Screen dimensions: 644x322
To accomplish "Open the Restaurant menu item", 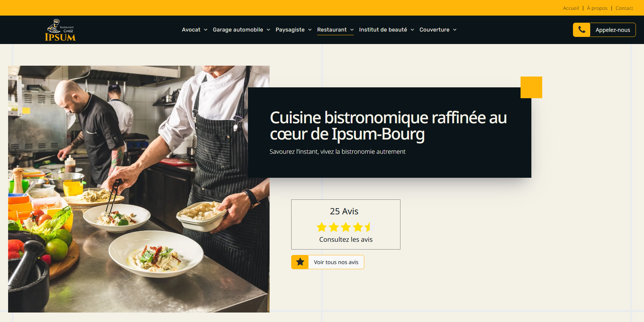I will pyautogui.click(x=332, y=30).
